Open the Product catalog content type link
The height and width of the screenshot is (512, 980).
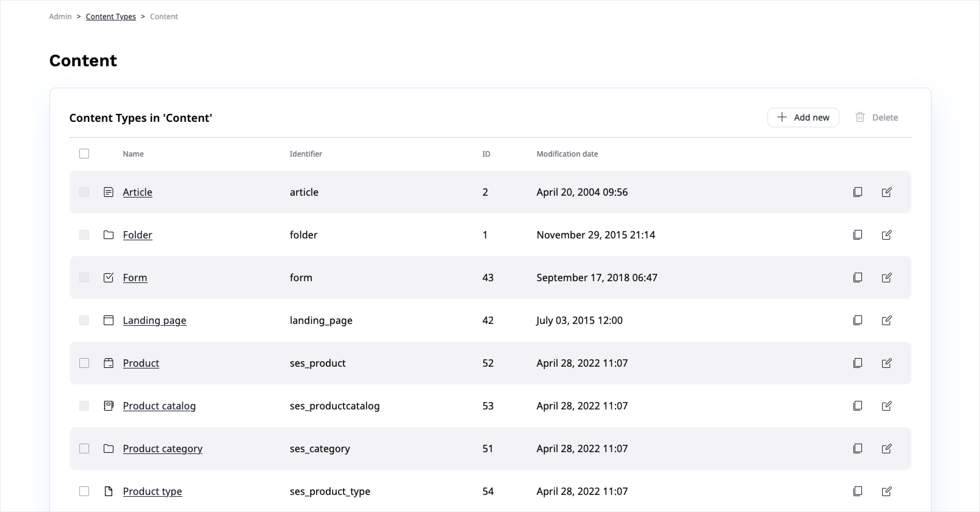click(159, 406)
